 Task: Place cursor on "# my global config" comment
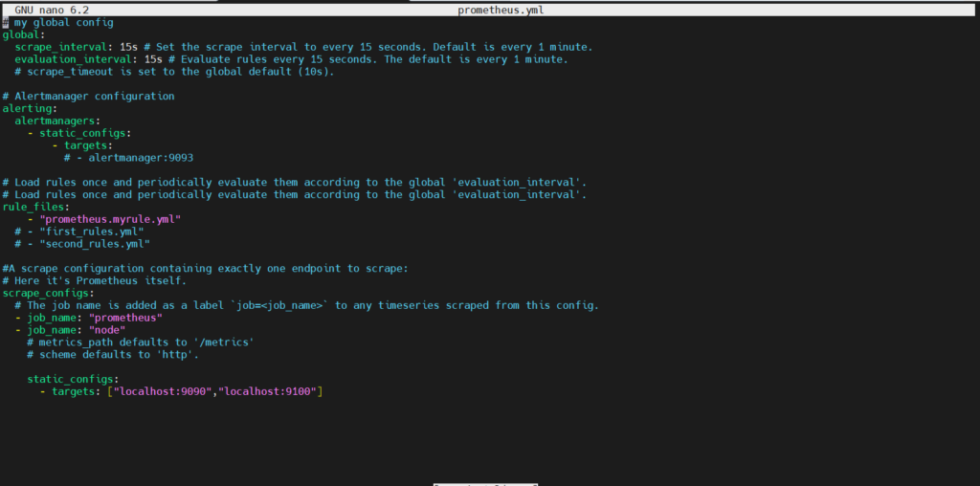click(x=58, y=23)
